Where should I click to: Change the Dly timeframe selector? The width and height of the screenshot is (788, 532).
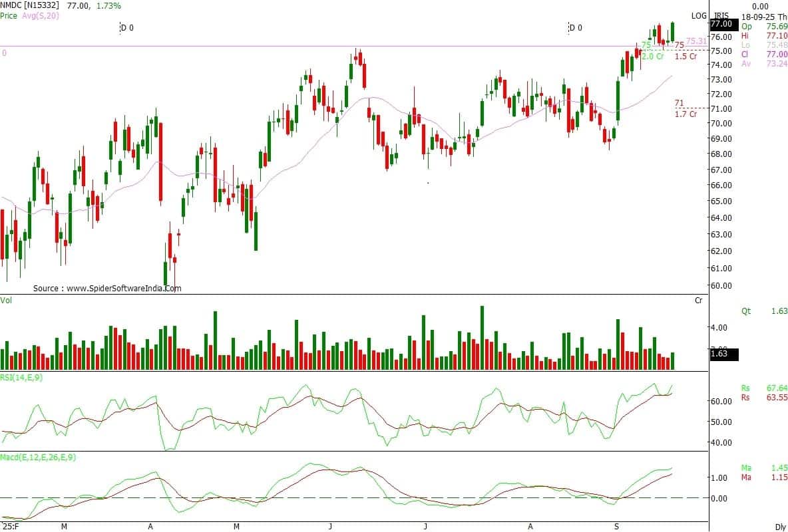click(781, 526)
